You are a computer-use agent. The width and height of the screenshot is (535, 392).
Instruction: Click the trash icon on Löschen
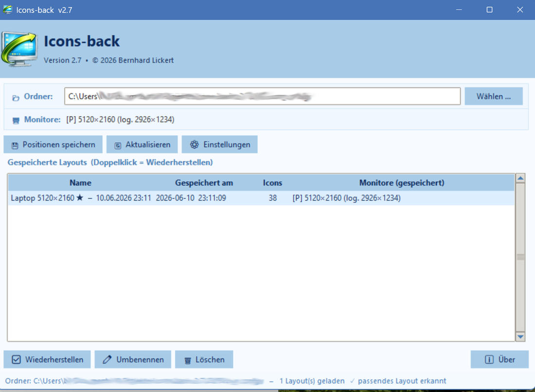[x=188, y=360]
